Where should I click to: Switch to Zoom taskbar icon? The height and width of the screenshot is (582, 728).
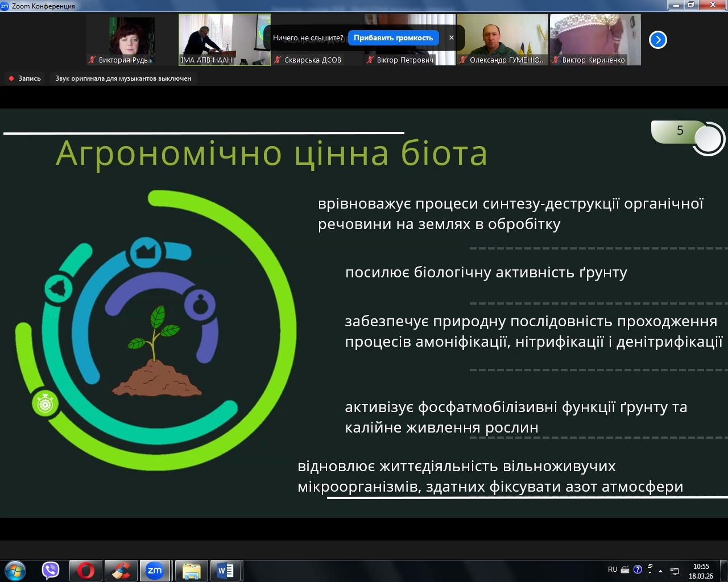[155, 570]
